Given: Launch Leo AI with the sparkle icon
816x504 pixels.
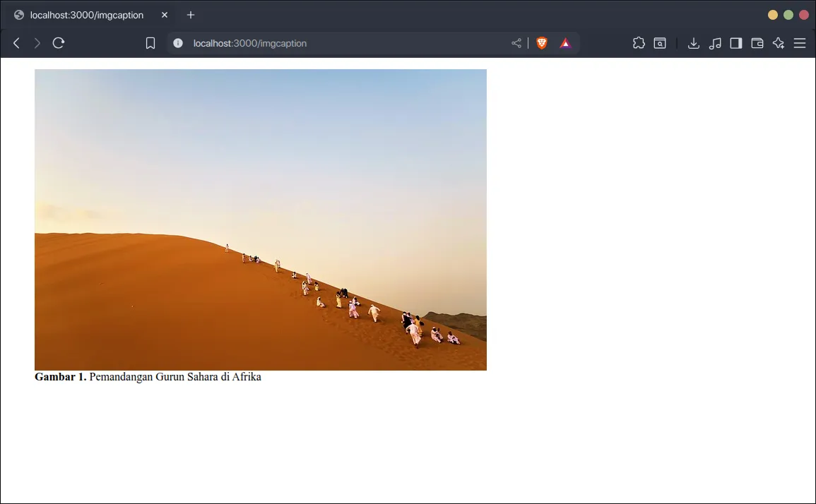Looking at the screenshot, I should [x=778, y=43].
